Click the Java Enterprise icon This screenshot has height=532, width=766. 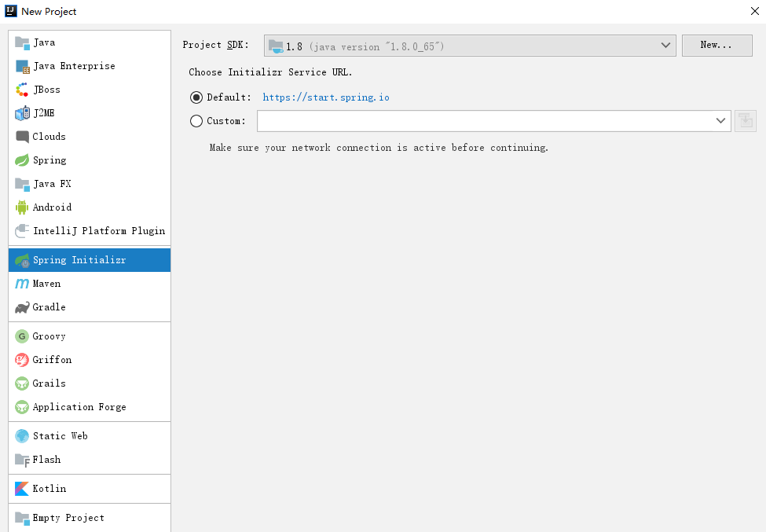(23, 67)
